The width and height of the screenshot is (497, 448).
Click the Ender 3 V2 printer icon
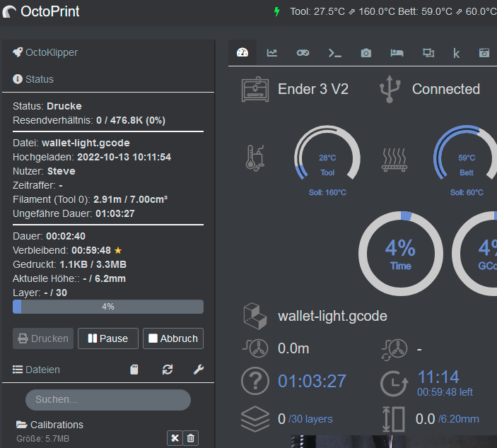click(255, 89)
